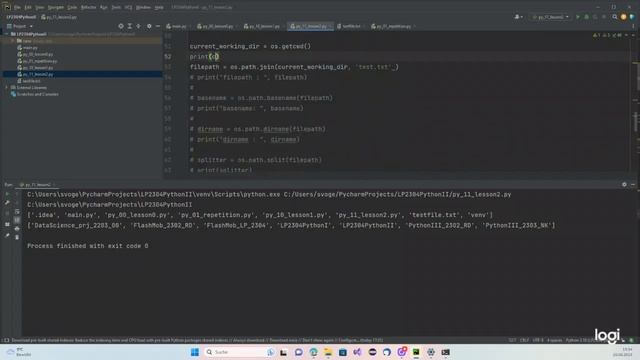The image size is (640, 360).
Task: Open weather widget on Windows taskbar
Action: pyautogui.click(x=18, y=352)
